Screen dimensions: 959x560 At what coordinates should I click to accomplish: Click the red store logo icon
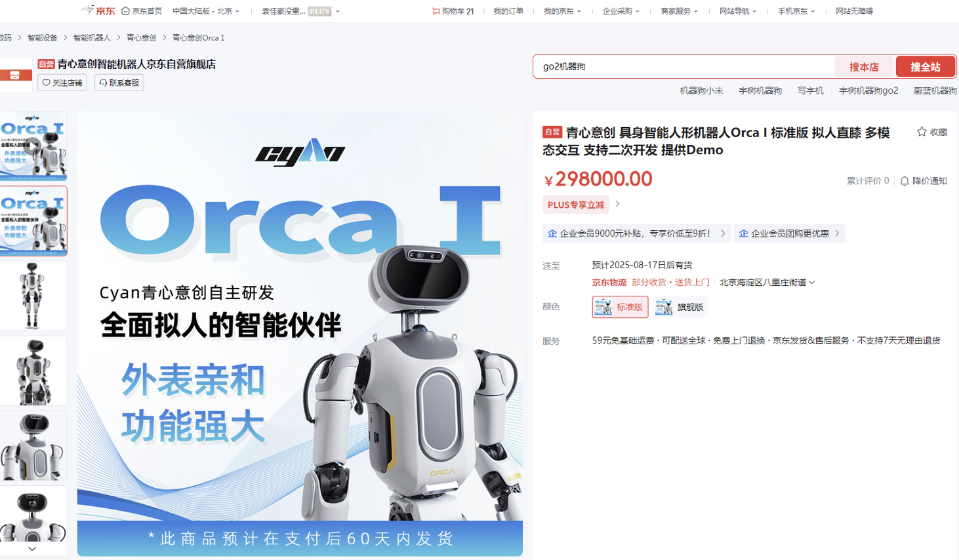click(x=14, y=75)
